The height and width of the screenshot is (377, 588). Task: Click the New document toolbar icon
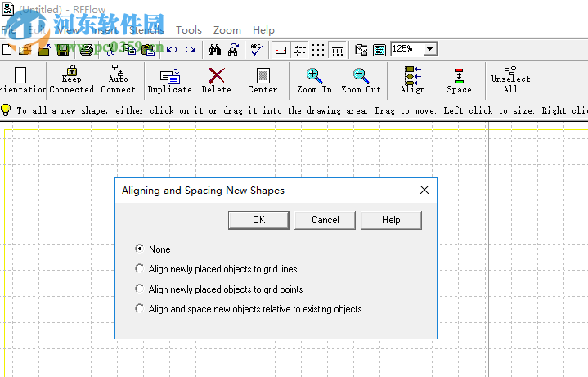pyautogui.click(x=7, y=50)
